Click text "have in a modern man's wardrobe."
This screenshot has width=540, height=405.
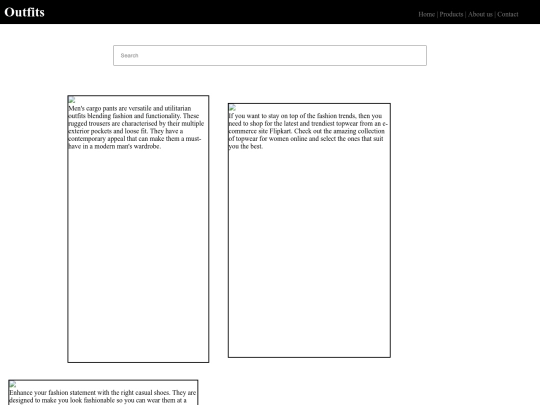115,146
